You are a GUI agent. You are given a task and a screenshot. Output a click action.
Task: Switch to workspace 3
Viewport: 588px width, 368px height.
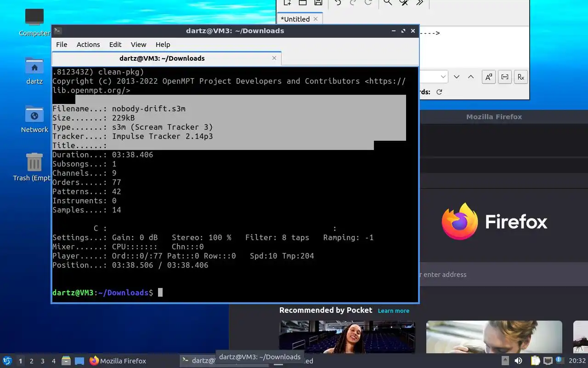(42, 361)
